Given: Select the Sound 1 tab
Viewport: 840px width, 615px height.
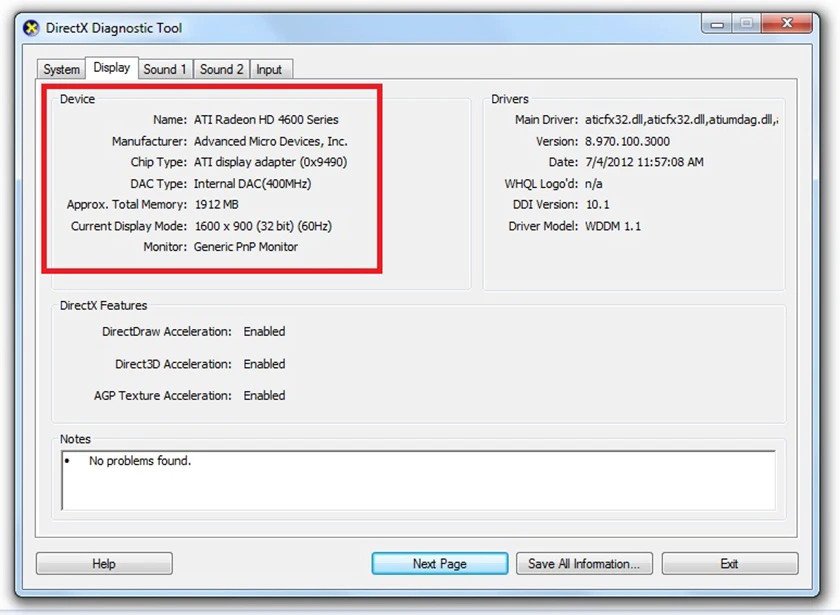Looking at the screenshot, I should pyautogui.click(x=165, y=69).
